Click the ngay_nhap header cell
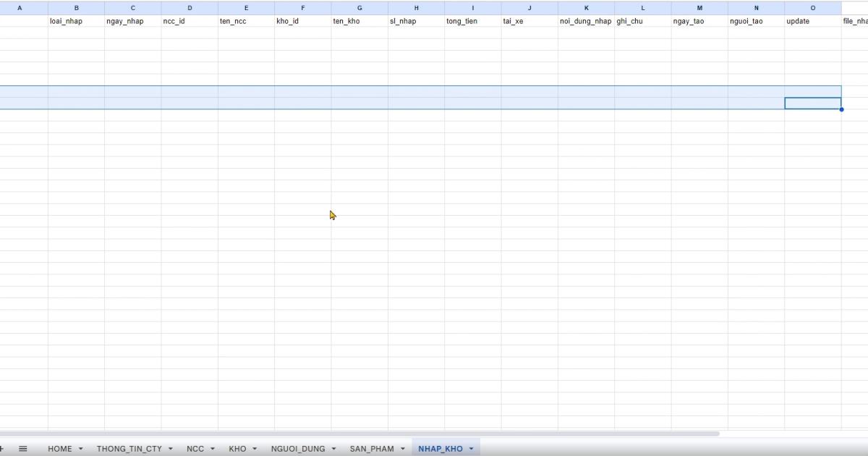Image resolution: width=868 pixels, height=456 pixels. (133, 21)
